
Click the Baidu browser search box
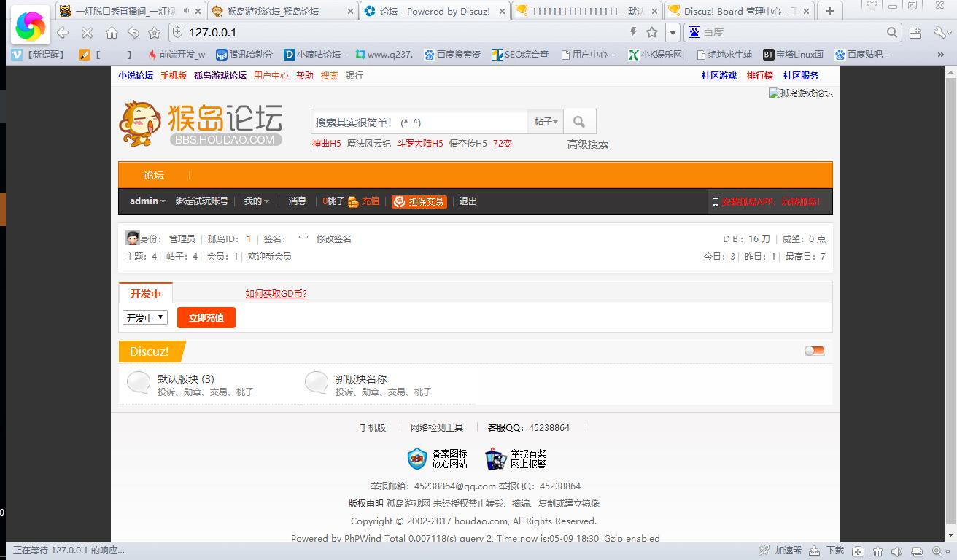(x=793, y=33)
